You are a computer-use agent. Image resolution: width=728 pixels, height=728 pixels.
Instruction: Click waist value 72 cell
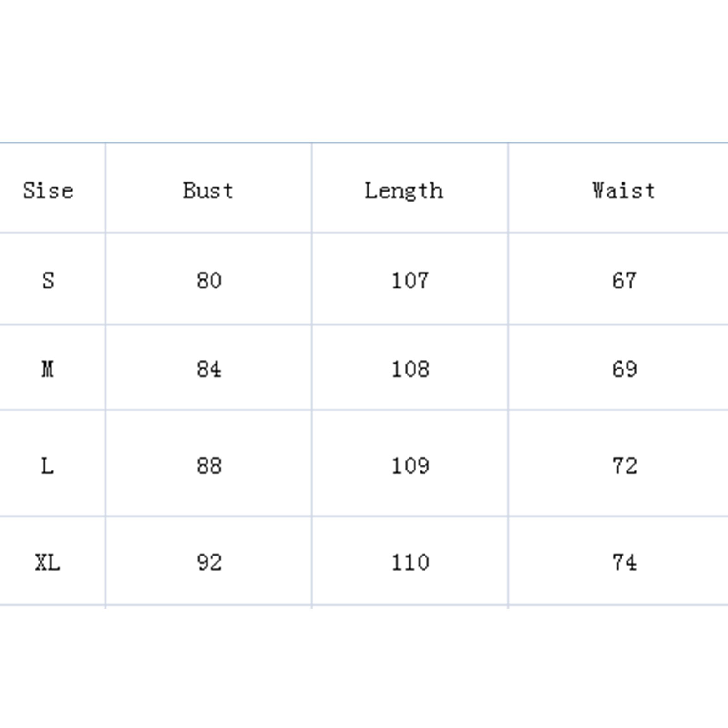point(624,466)
